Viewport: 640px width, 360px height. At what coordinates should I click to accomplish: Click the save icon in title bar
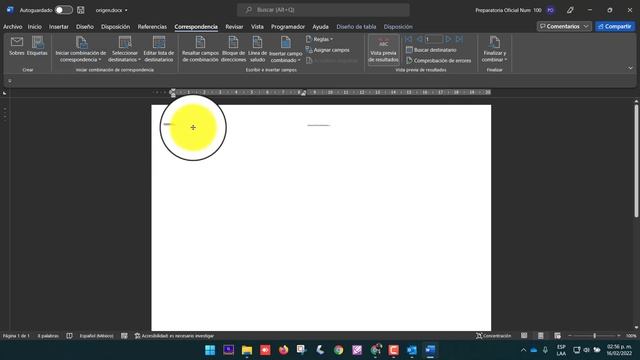click(x=80, y=10)
